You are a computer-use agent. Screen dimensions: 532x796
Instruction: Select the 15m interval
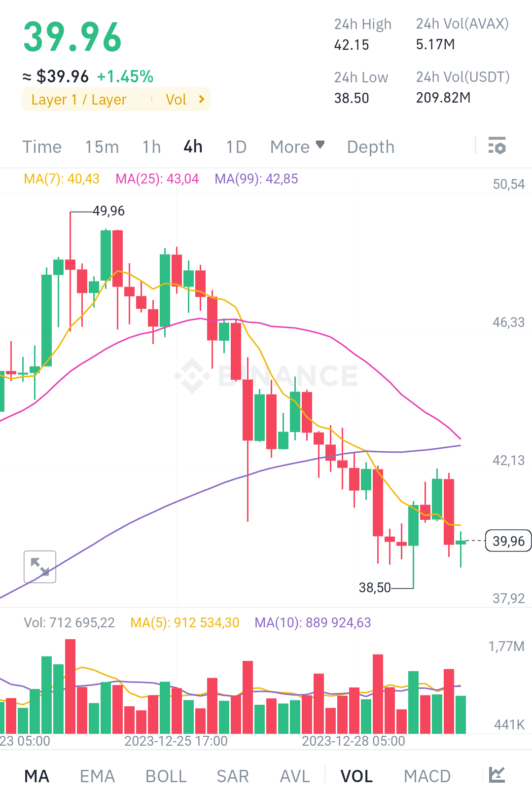tap(102, 146)
